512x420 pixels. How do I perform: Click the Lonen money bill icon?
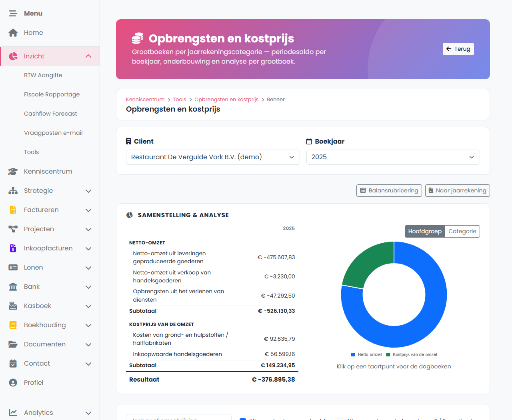[13, 268]
